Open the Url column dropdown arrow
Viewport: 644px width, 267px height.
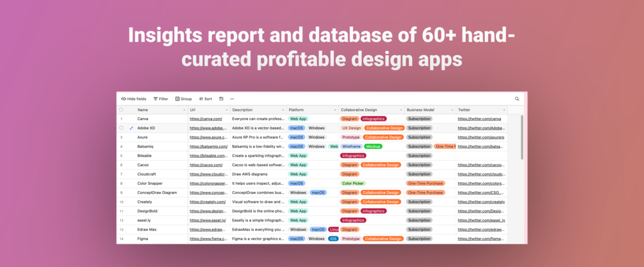pyautogui.click(x=226, y=110)
